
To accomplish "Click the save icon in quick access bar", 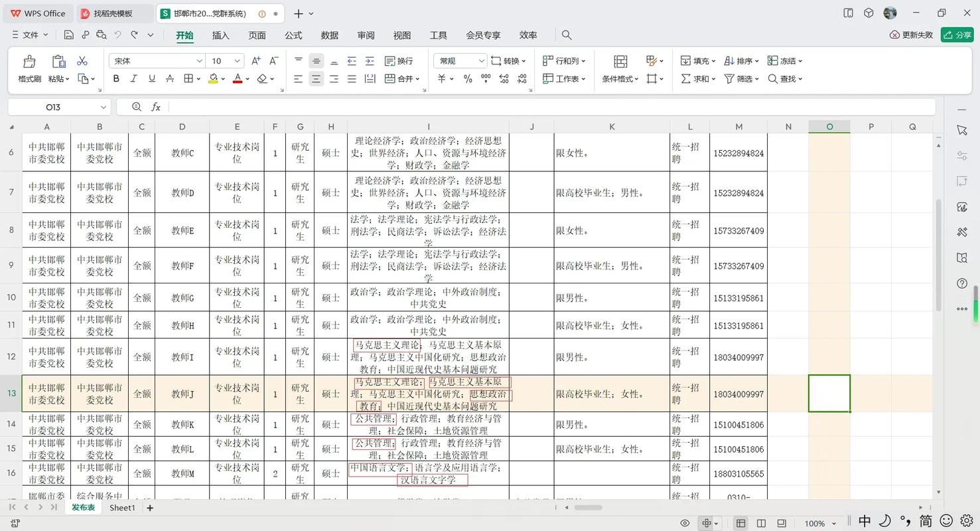I will click(69, 35).
